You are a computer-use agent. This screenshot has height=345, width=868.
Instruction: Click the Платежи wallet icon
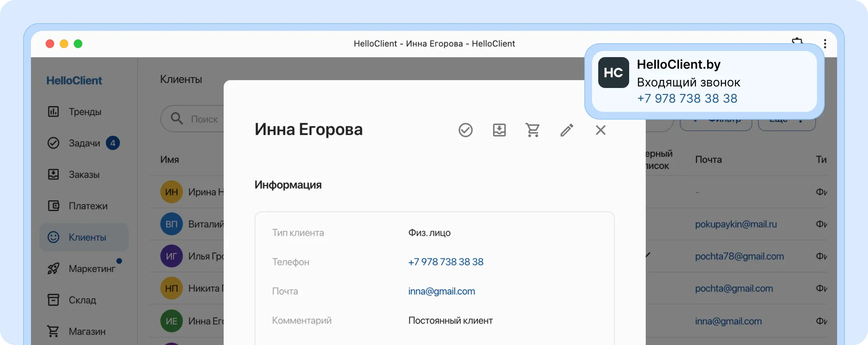(53, 206)
